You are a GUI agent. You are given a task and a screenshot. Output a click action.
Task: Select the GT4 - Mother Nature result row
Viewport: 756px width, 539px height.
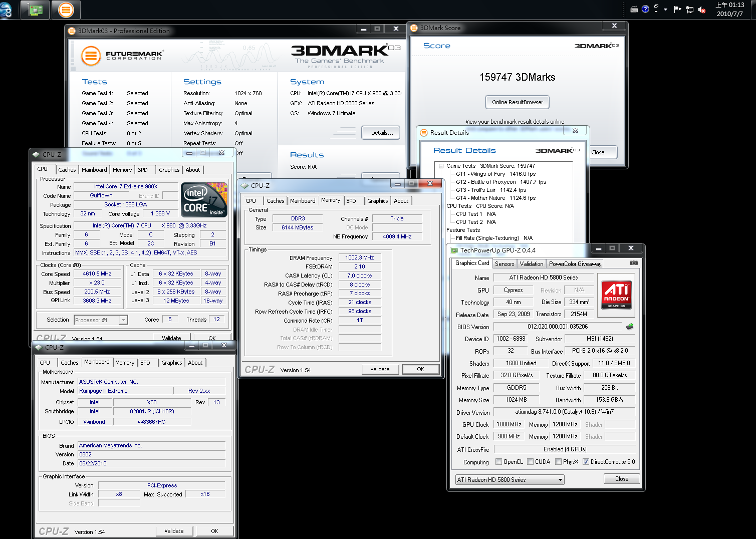495,198
